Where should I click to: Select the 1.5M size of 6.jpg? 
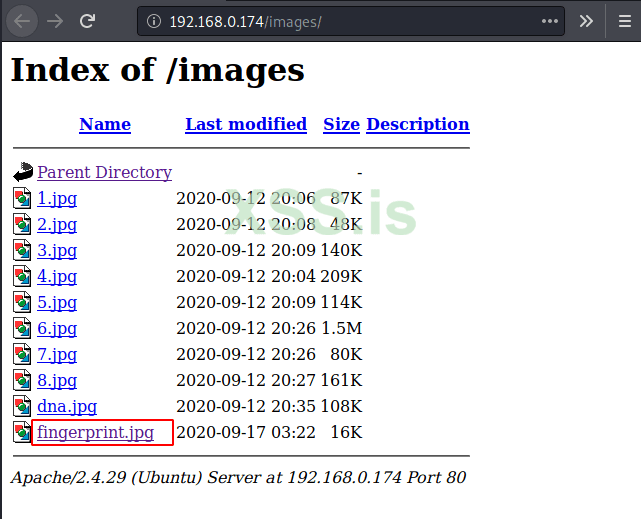[342, 328]
